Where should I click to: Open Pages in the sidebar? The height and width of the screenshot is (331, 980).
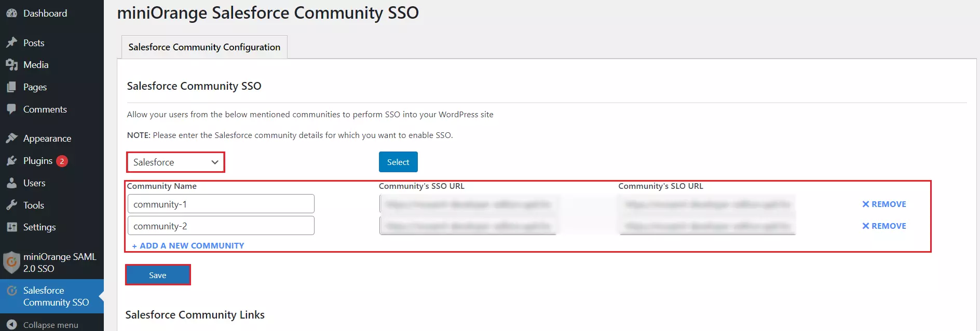click(x=52, y=87)
